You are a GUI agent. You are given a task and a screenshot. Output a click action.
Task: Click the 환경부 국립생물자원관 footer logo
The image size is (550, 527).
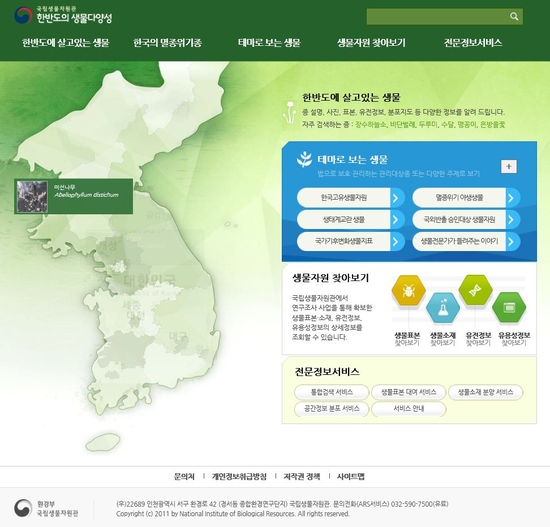click(46, 508)
